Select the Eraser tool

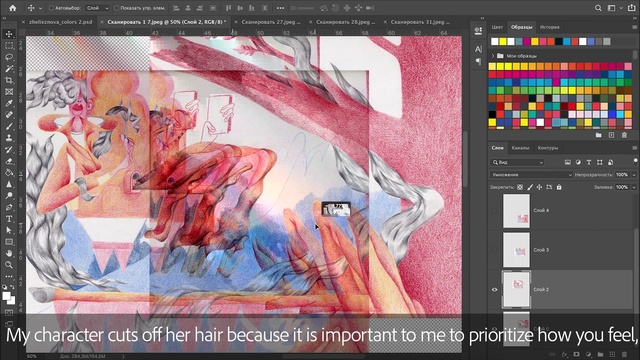tap(9, 161)
